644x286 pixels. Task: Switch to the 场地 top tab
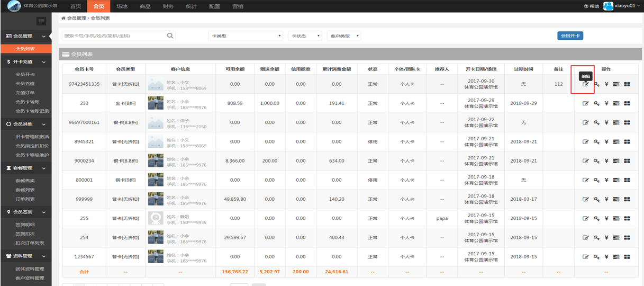pos(122,6)
